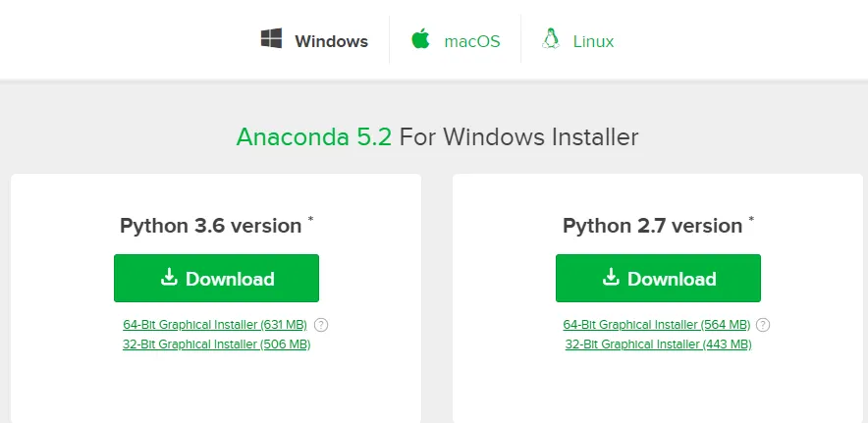Click the download arrow icon under Python 2.7

click(611, 277)
